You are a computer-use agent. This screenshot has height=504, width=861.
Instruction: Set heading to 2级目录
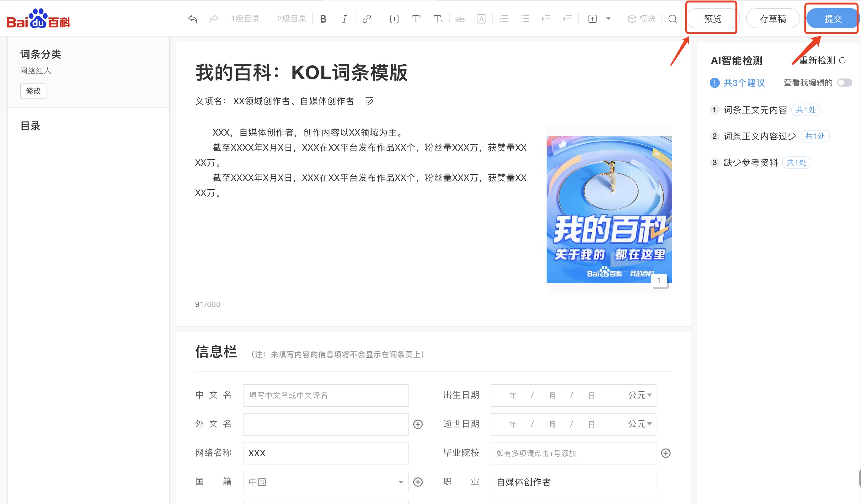292,19
